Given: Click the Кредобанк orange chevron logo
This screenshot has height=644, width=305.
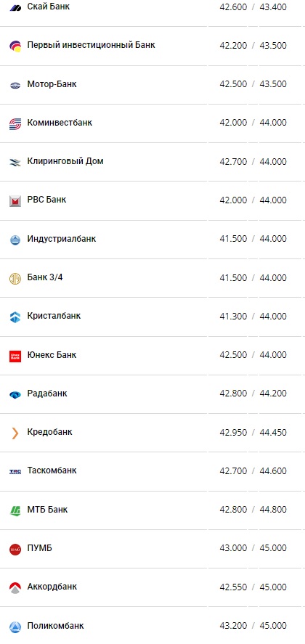Looking at the screenshot, I should (15, 433).
